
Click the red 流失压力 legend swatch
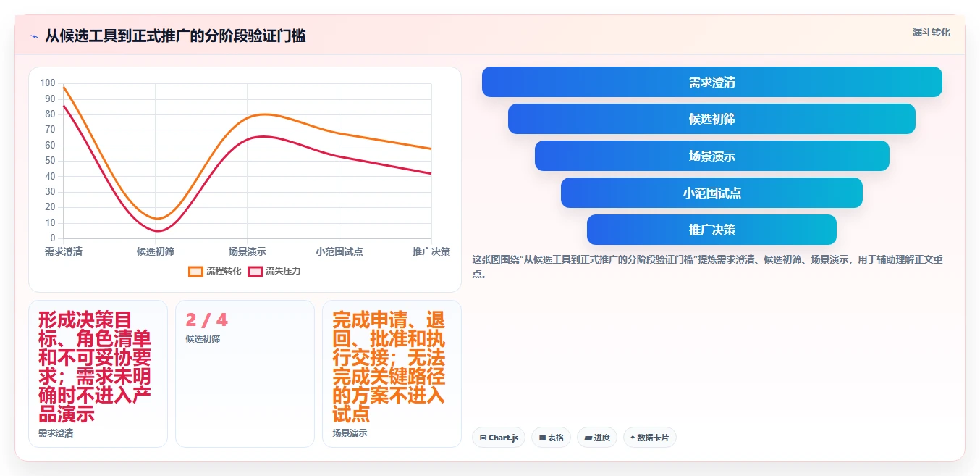click(255, 271)
